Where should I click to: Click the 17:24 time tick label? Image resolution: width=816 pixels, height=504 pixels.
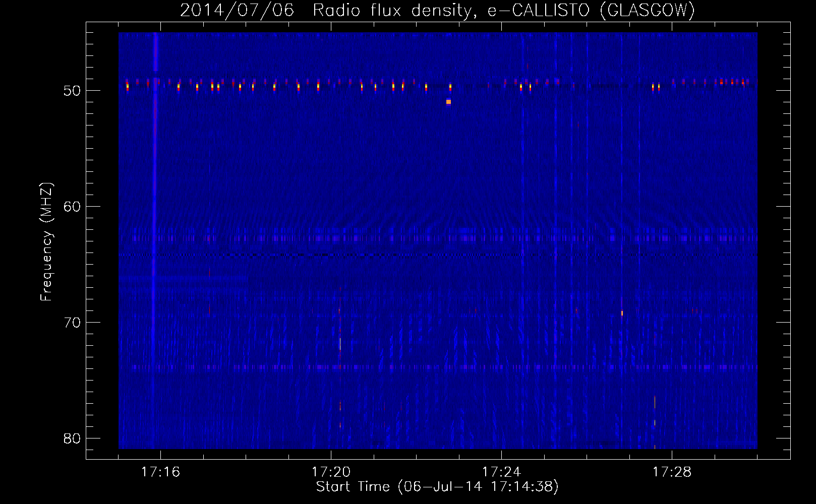[501, 472]
